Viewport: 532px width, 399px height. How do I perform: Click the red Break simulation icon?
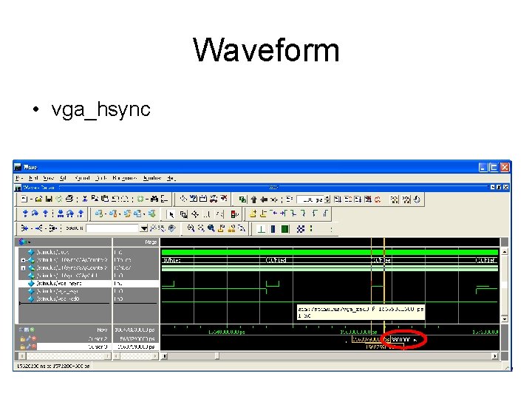[x=368, y=199]
